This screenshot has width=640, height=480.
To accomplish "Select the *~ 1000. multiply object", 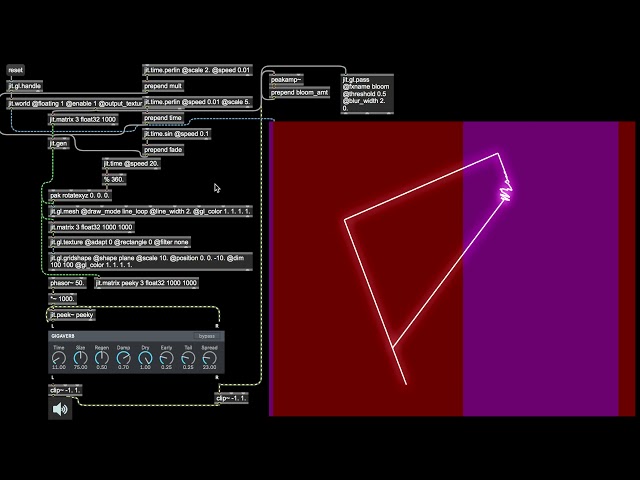I will [x=62, y=299].
